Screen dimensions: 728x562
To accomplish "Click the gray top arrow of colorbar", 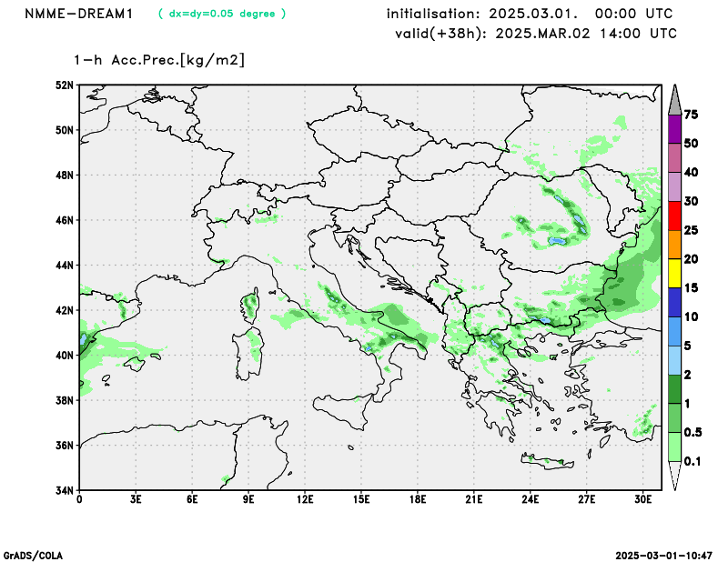I will pyautogui.click(x=674, y=101).
